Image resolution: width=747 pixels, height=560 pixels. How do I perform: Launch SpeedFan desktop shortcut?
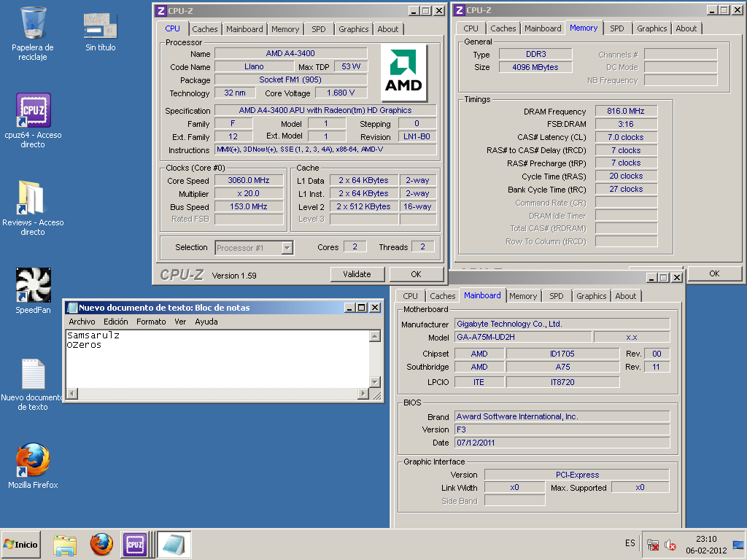pyautogui.click(x=33, y=290)
